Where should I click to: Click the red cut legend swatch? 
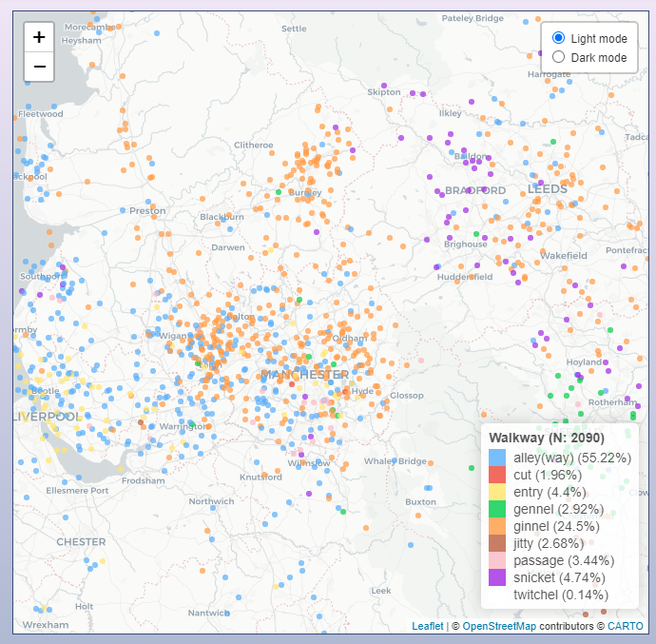tap(497, 475)
